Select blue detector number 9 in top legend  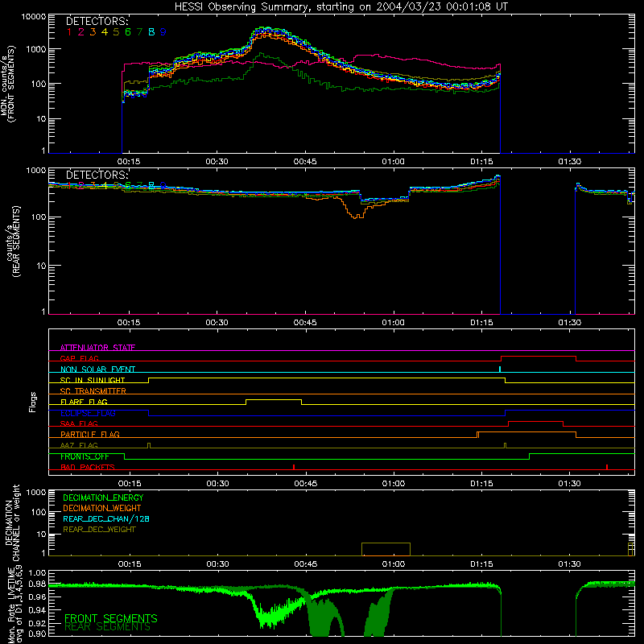pos(163,32)
